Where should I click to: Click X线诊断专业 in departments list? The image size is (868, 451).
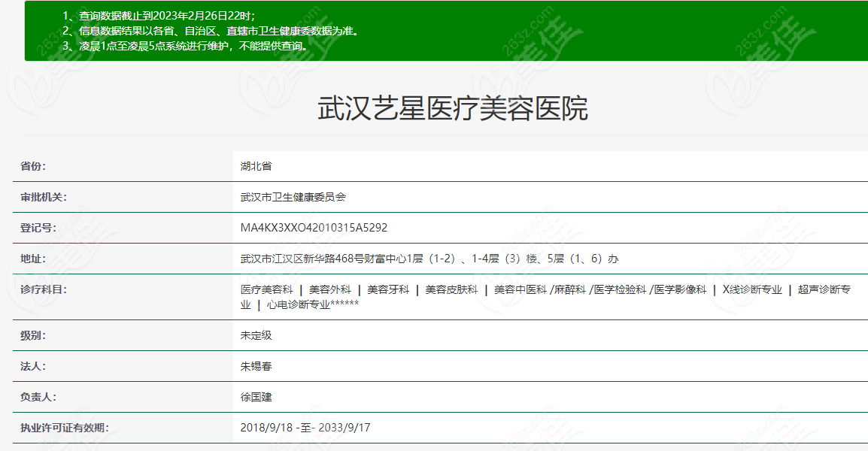point(752,289)
